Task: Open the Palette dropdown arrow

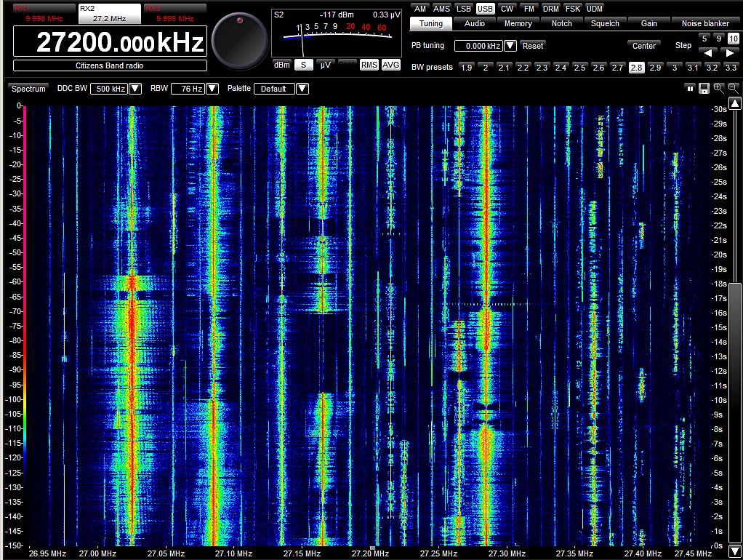Action: tap(302, 88)
